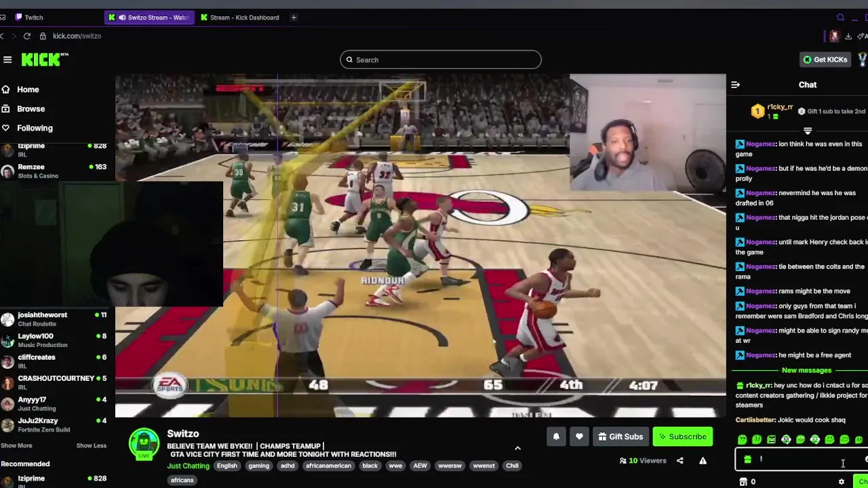Open Izipríme channel under Following

click(x=54, y=150)
